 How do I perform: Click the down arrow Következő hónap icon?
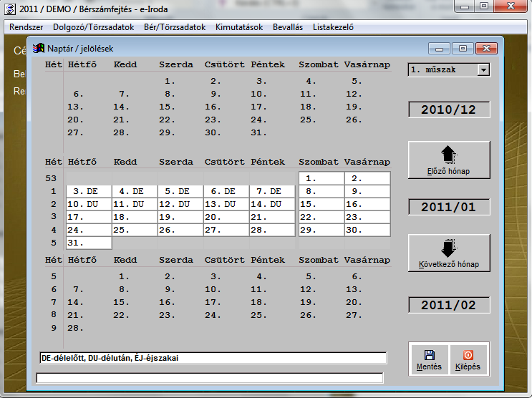click(x=449, y=248)
